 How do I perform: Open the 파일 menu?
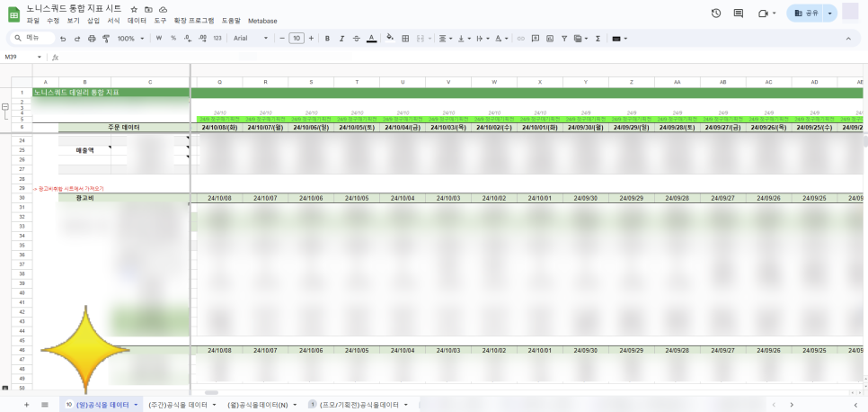click(x=32, y=21)
